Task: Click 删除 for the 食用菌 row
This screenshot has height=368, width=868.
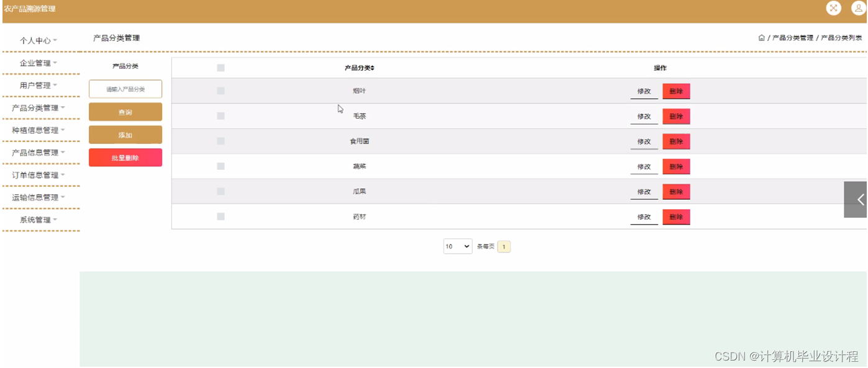Action: point(676,141)
